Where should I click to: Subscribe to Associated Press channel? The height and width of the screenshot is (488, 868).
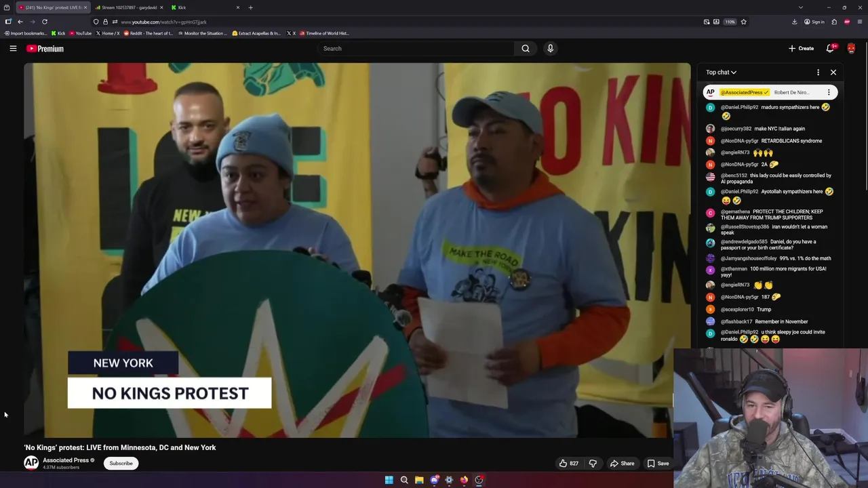pos(121,464)
